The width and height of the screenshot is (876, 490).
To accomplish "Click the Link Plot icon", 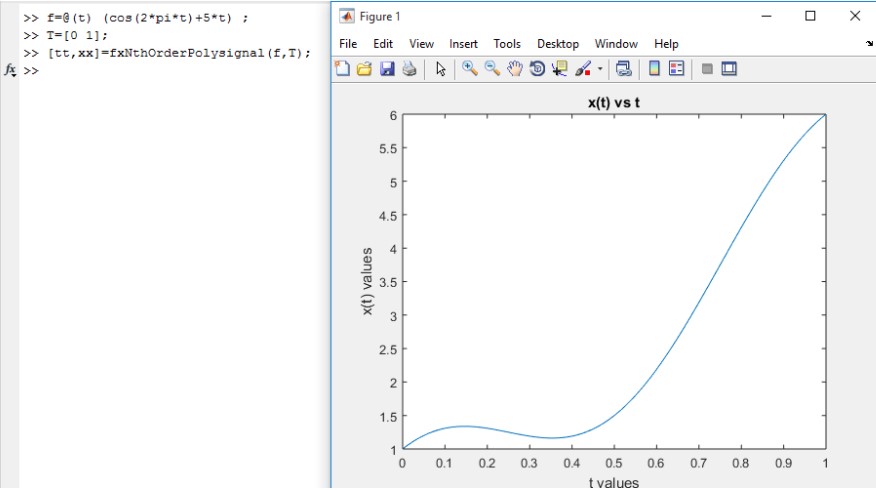I will point(623,69).
